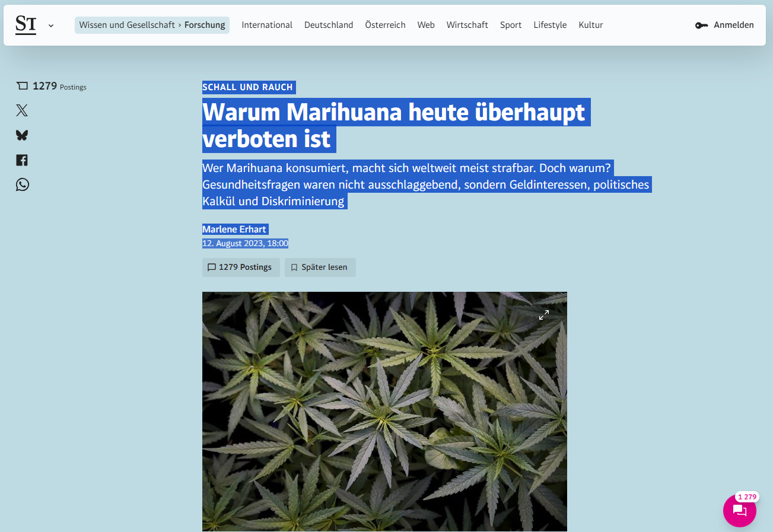Open the Sport menu item

click(511, 25)
